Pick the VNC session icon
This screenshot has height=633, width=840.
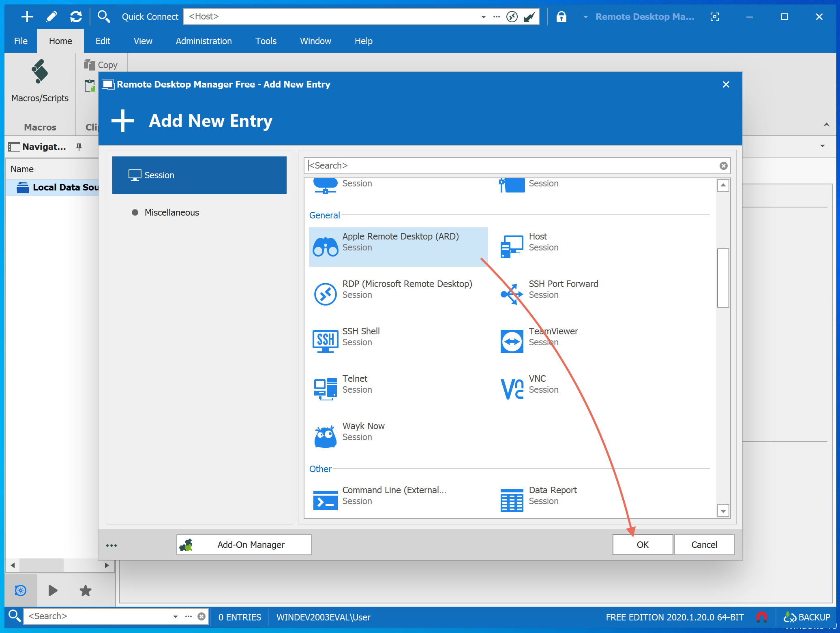[x=512, y=389]
